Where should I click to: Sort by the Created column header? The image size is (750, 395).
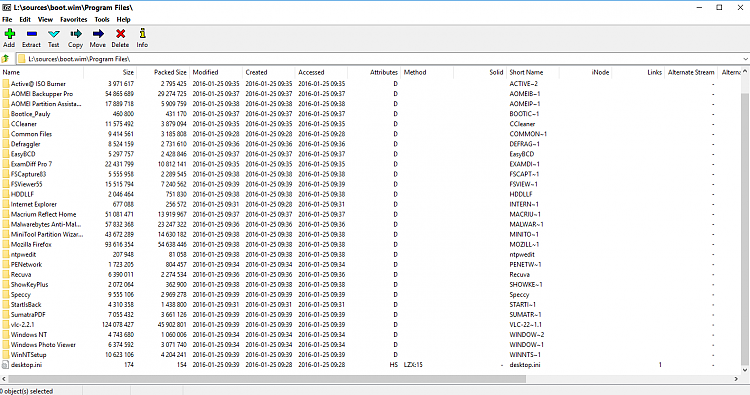[269, 72]
